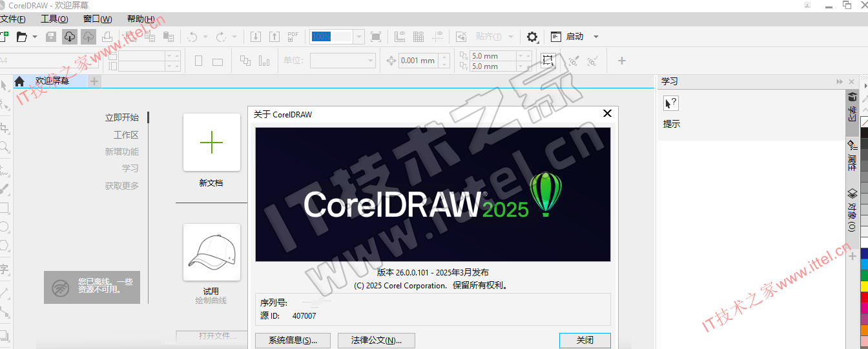Click the landscape orientation icon
Viewport: 868px width, 349px height.
coord(218,61)
